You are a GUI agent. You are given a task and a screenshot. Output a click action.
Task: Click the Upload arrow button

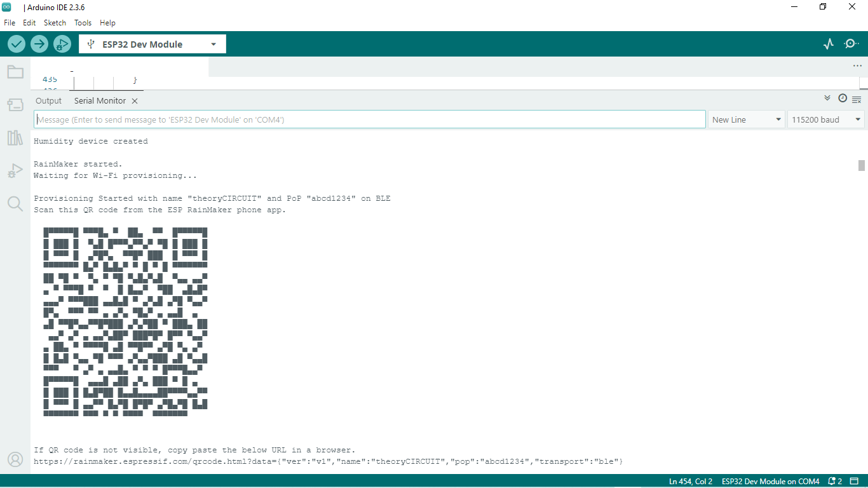point(39,44)
